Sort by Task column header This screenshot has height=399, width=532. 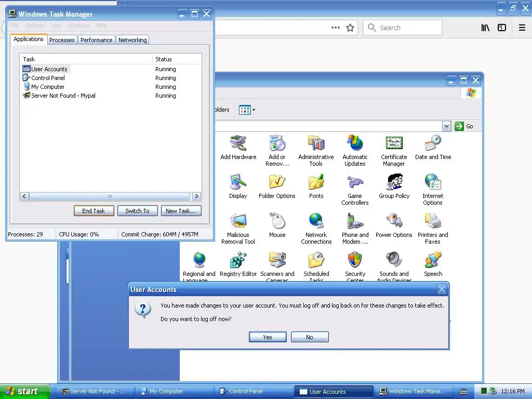86,59
